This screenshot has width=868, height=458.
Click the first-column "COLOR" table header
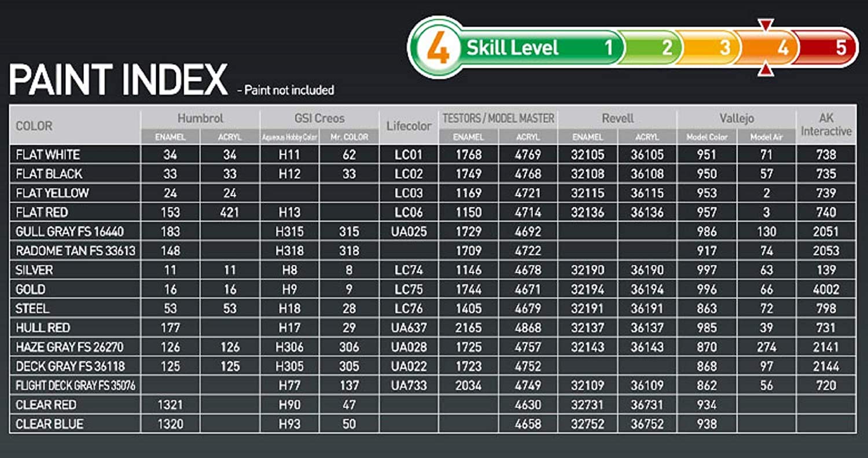pos(34,126)
